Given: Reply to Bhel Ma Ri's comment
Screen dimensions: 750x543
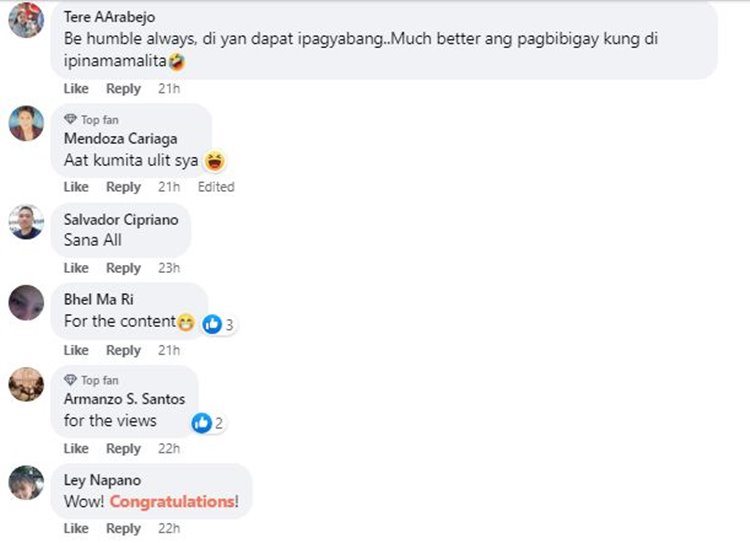Looking at the screenshot, I should coord(123,351).
